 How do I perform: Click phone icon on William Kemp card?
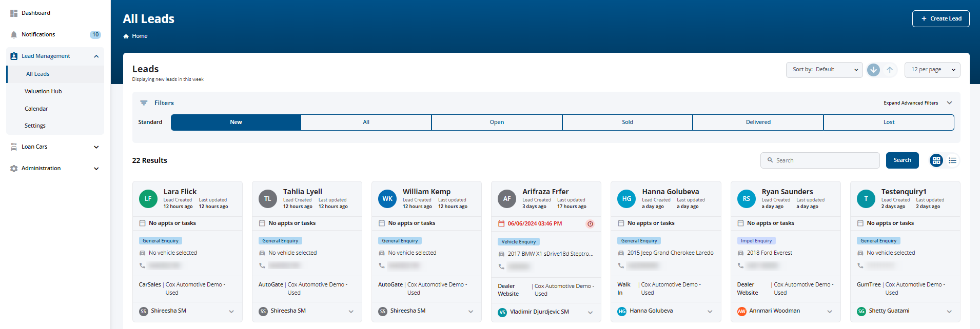382,265
